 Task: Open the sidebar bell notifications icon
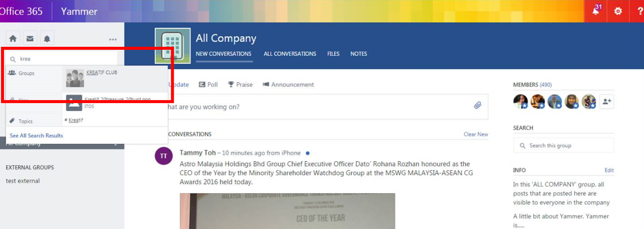coord(47,38)
